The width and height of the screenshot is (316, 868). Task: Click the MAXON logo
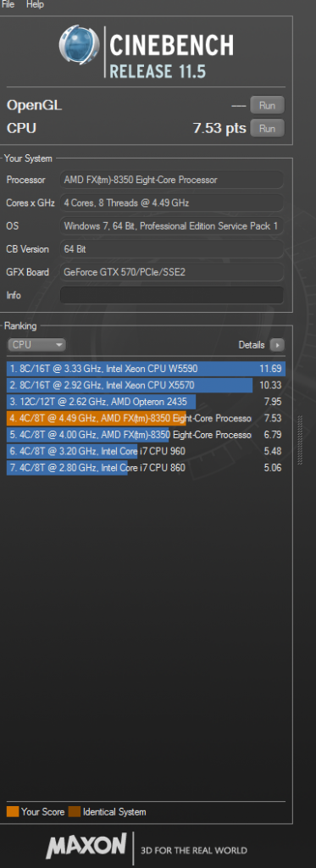coord(86,847)
